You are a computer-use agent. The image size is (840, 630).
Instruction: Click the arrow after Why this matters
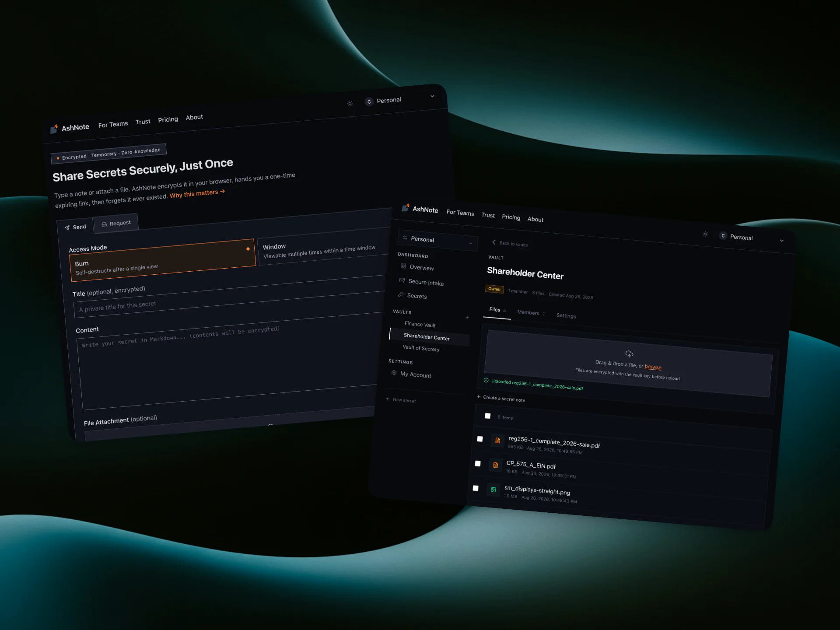point(223,191)
